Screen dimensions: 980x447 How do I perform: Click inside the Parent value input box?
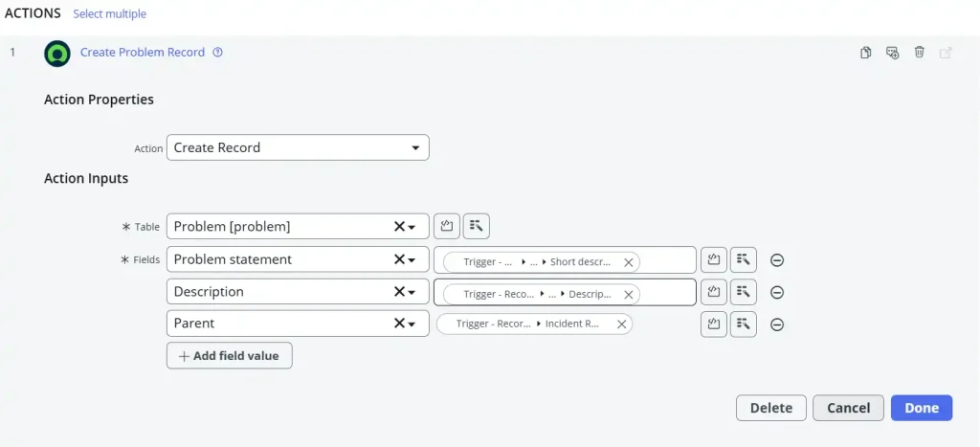pos(662,324)
